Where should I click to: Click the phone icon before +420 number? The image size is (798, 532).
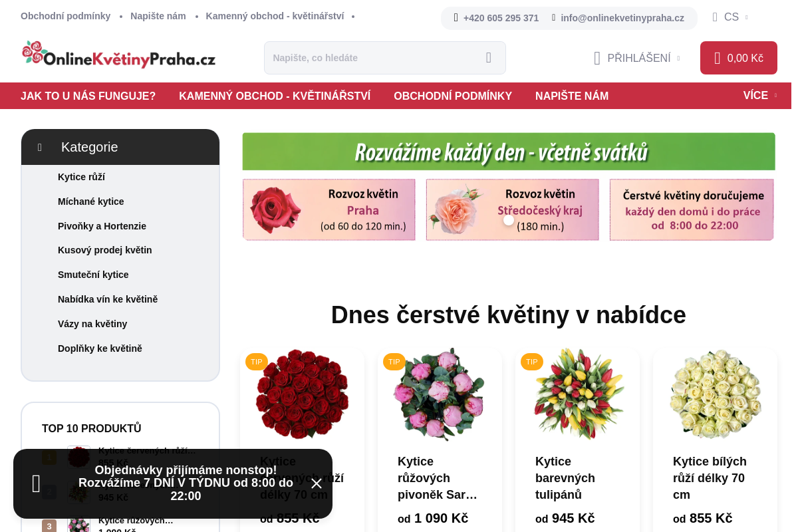pos(456,18)
